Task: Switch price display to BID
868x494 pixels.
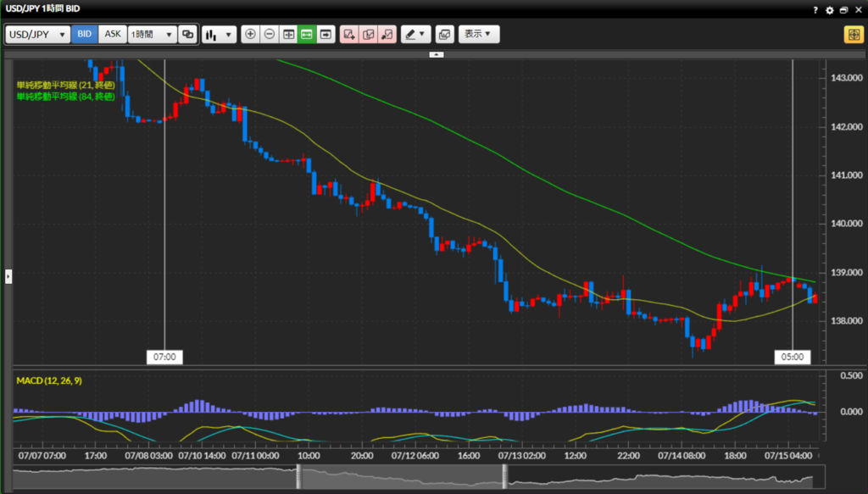Action: point(85,35)
